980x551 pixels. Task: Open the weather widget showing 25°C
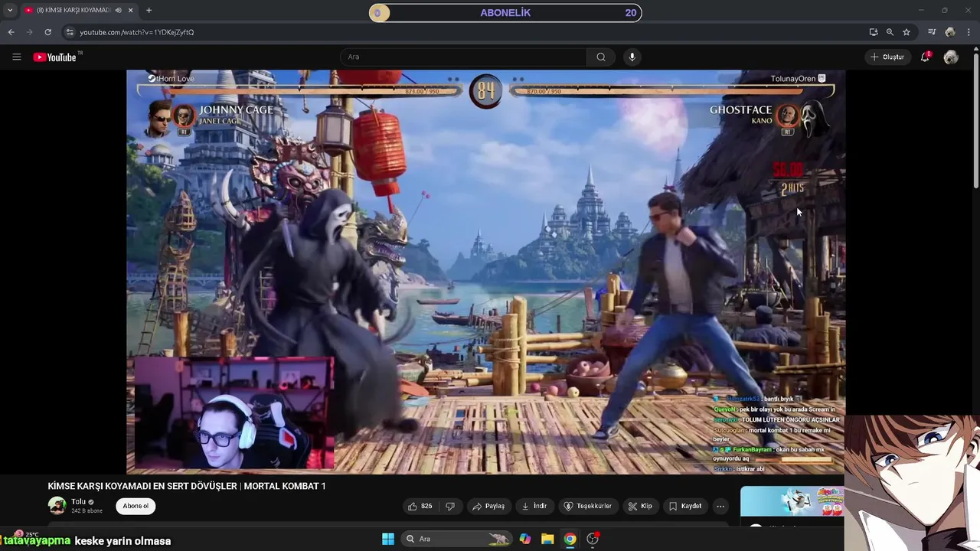pos(28,534)
